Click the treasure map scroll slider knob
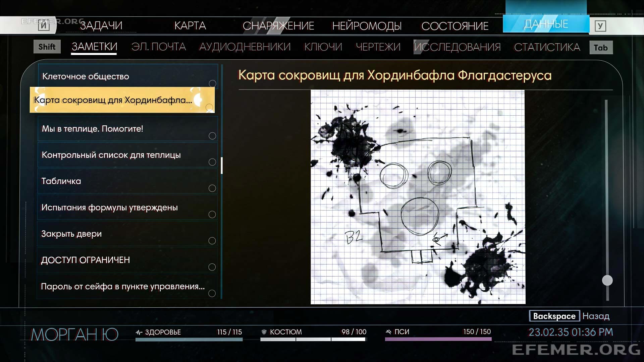Viewport: 644px width, 362px height. click(x=607, y=280)
